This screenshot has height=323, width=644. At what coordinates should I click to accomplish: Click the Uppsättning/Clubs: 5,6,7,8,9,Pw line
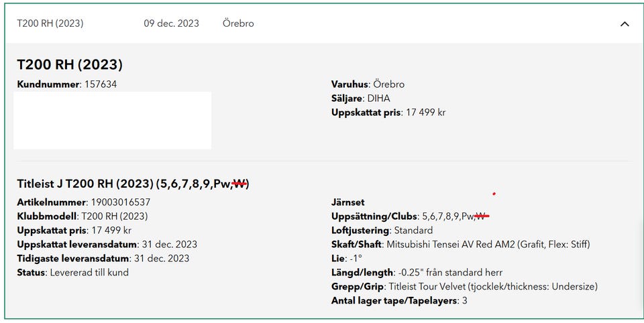click(411, 216)
